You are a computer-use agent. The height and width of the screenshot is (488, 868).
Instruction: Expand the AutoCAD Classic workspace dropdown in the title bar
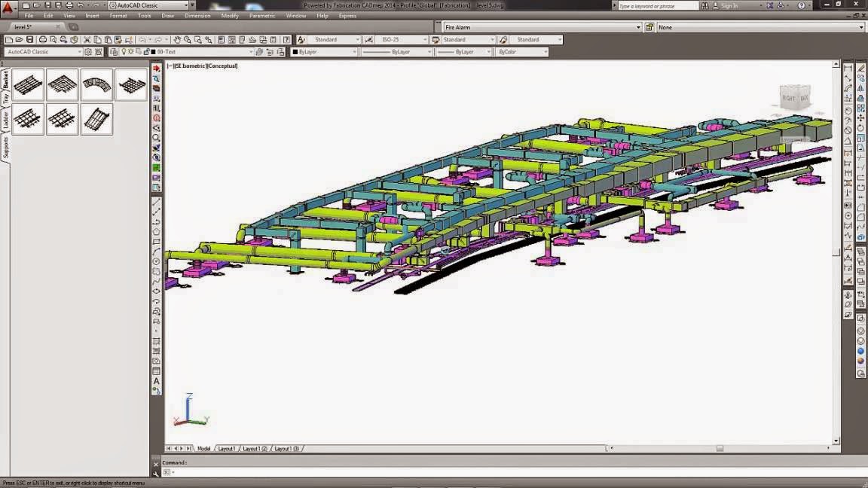(149, 5)
